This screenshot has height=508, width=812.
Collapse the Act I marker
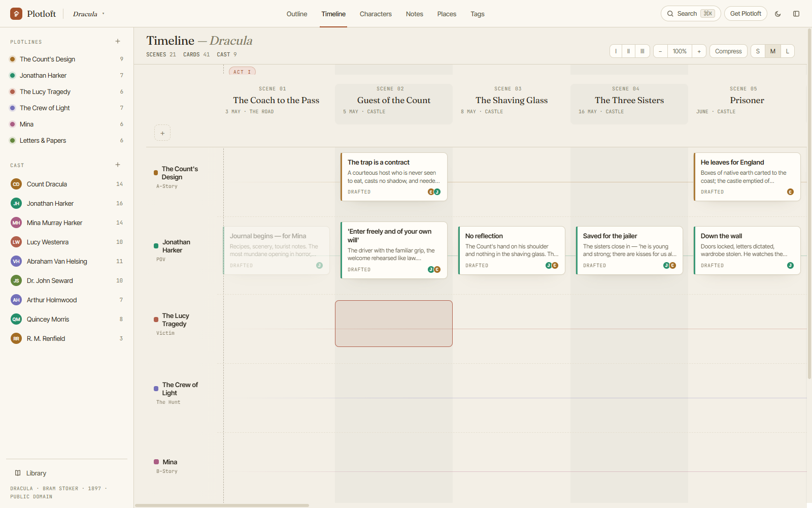point(242,72)
